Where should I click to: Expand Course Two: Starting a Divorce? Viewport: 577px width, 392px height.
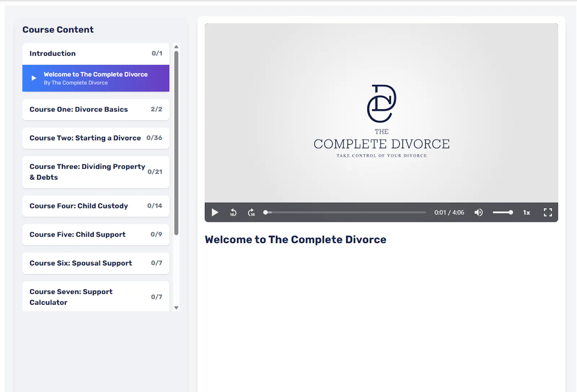[96, 138]
